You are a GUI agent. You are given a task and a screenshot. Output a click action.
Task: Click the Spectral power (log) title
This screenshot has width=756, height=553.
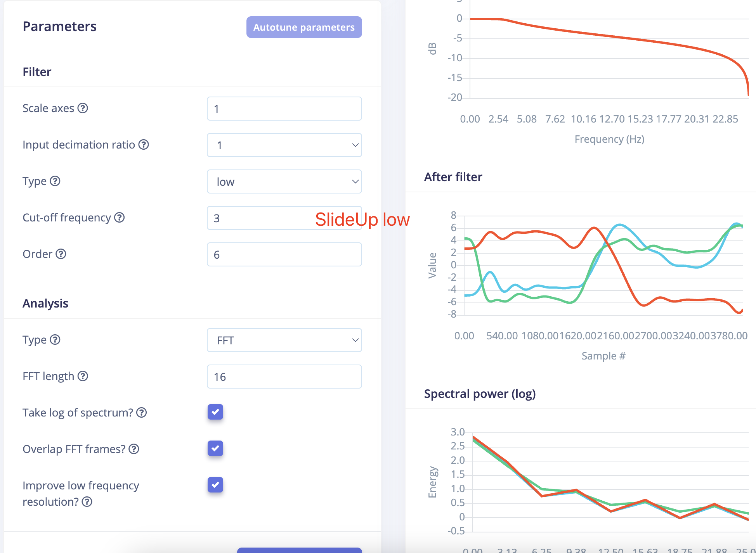click(480, 394)
